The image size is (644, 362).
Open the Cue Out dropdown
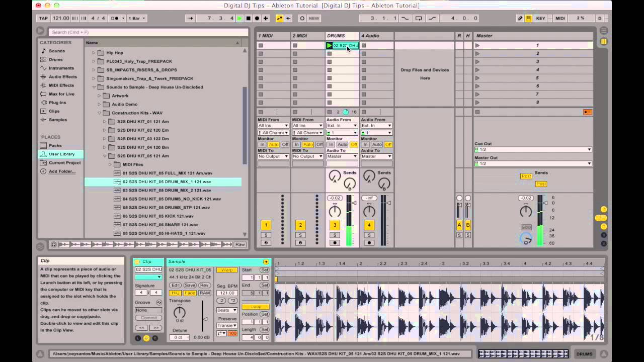tap(533, 149)
